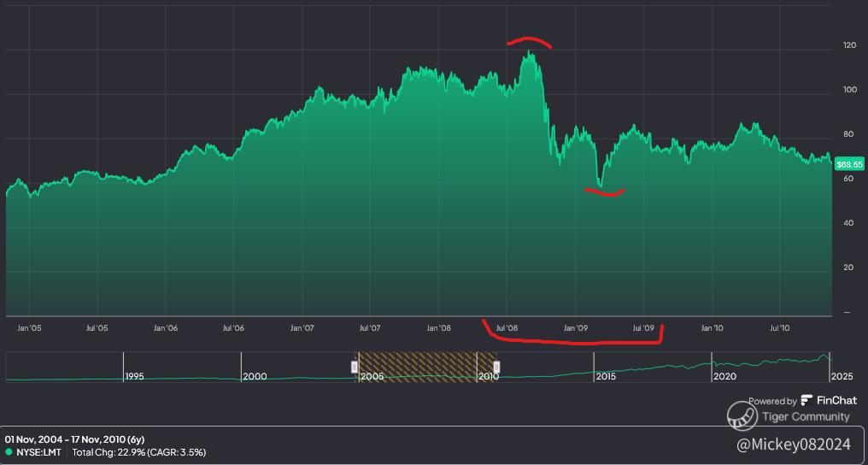Click the hatched selected range in navigator
868x465 pixels.
[425, 367]
